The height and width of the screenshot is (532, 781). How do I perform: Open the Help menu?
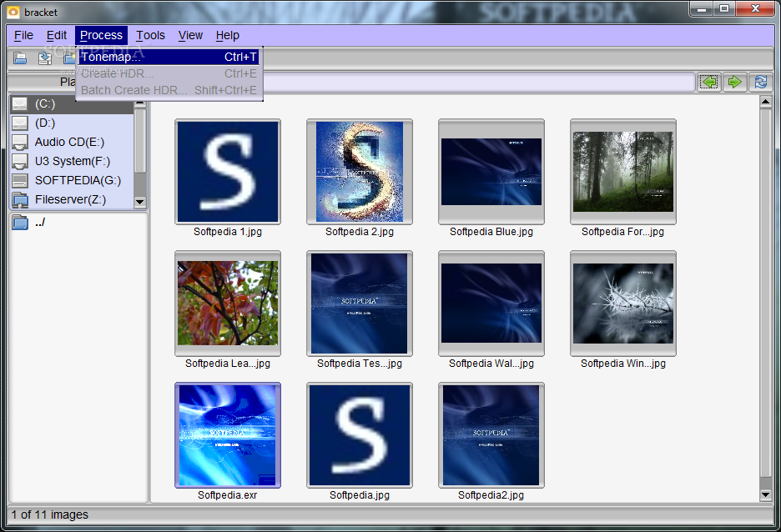[228, 35]
